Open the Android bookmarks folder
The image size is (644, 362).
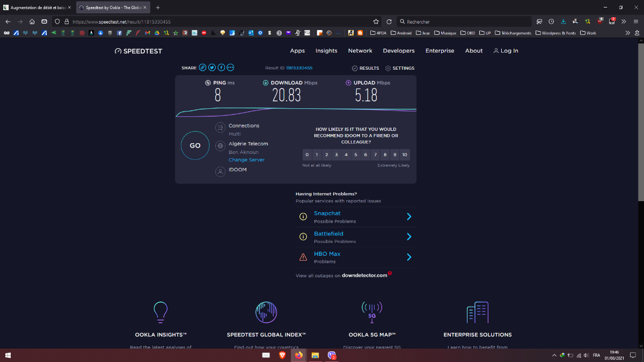click(x=401, y=33)
